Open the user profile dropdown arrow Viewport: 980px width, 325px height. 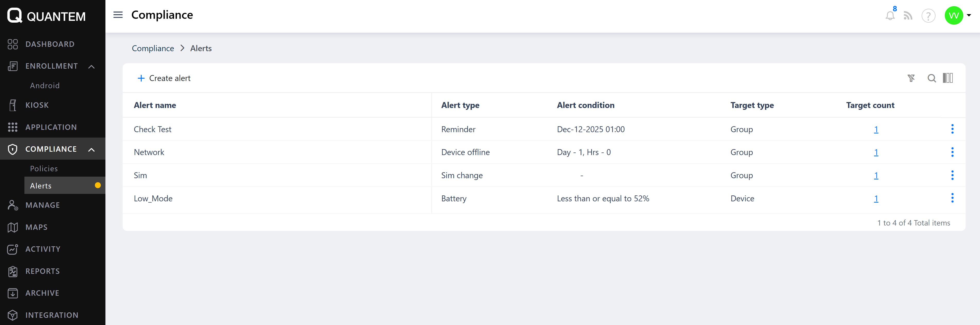pyautogui.click(x=969, y=15)
